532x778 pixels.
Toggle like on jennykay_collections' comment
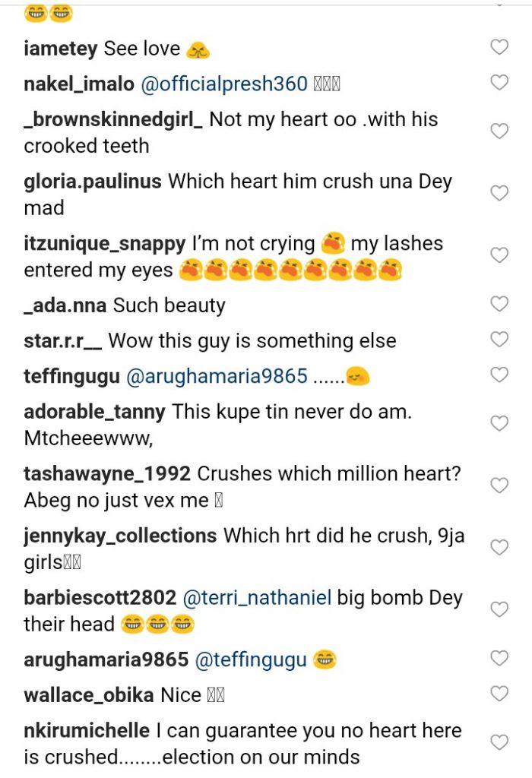[x=499, y=547]
